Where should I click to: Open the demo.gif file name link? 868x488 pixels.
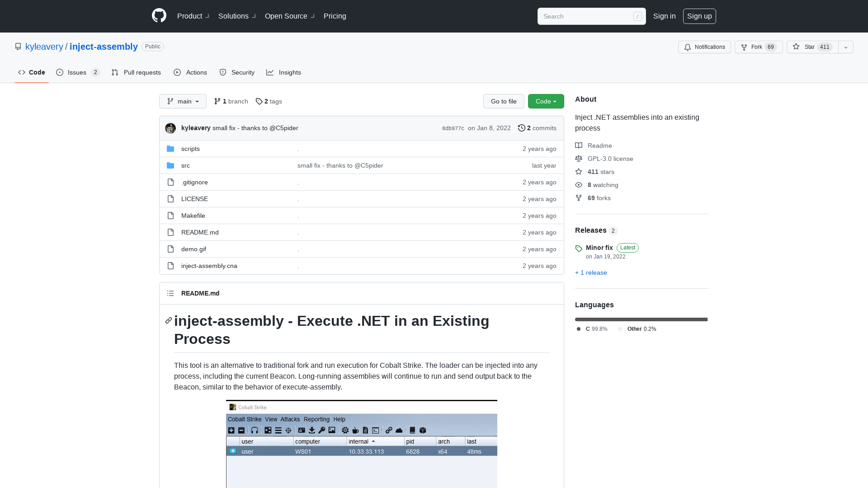coord(193,249)
